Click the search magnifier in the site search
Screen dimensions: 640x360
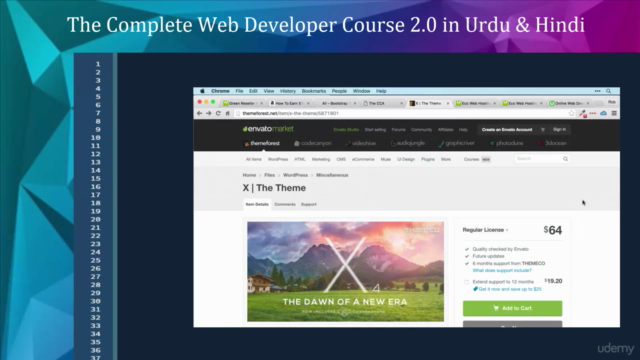tap(565, 159)
